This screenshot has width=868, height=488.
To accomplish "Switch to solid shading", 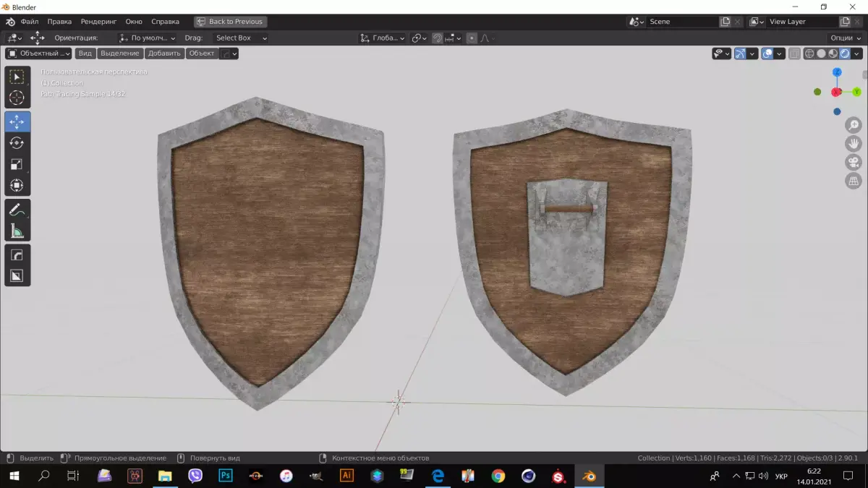I will pos(821,53).
